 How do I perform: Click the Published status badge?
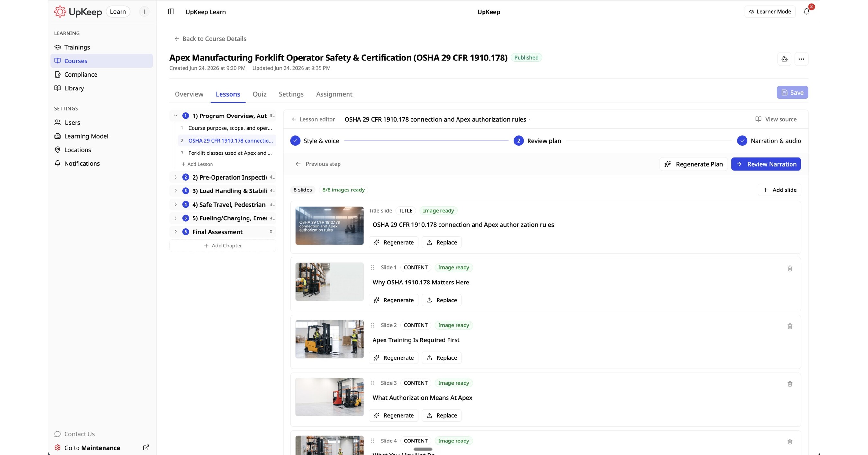526,58
